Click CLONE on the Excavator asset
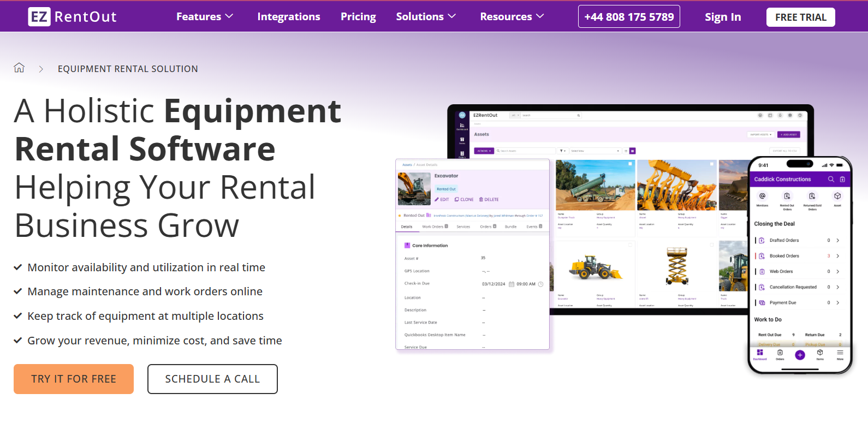The width and height of the screenshot is (868, 429). (x=464, y=200)
